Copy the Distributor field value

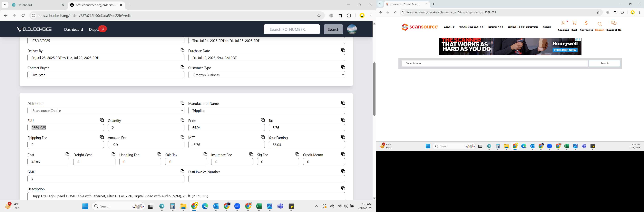[x=182, y=103]
